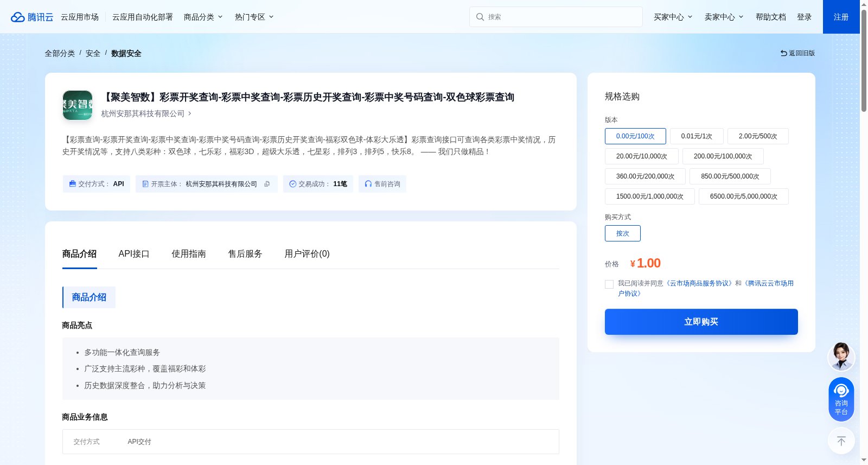Image resolution: width=868 pixels, height=465 pixels.
Task: Open the product logo thumbnail
Action: (x=78, y=105)
